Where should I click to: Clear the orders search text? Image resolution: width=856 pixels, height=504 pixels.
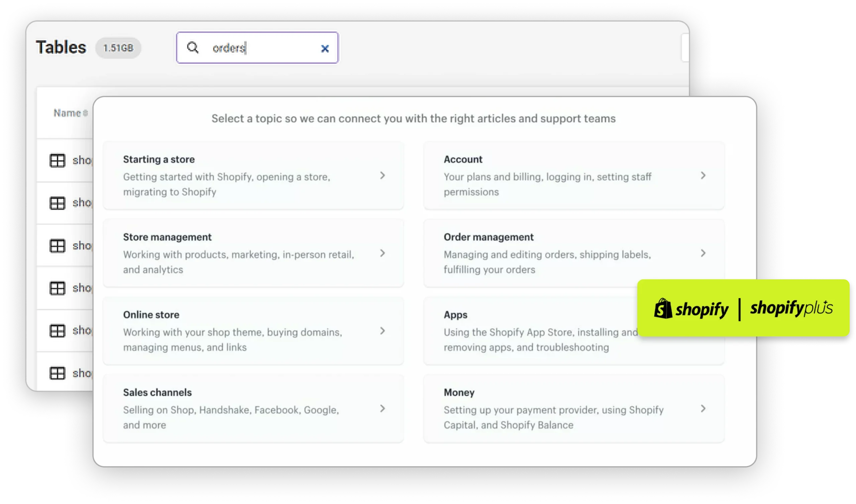click(325, 48)
